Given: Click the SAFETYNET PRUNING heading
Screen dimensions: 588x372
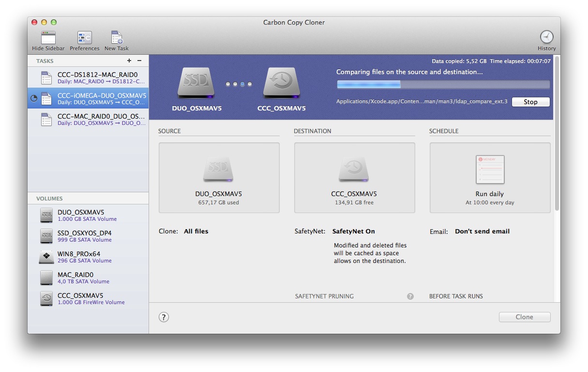Looking at the screenshot, I should [324, 296].
